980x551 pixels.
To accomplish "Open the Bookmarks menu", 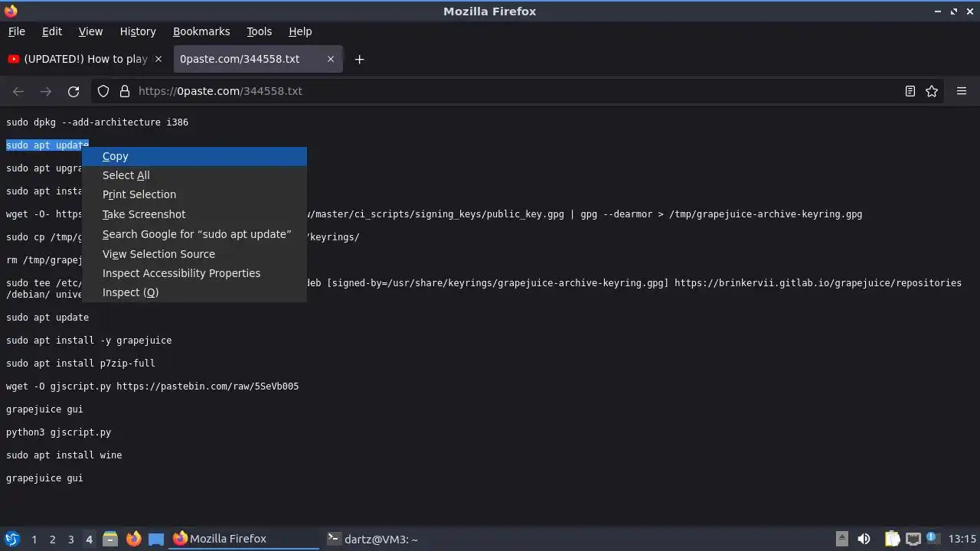I will tap(201, 31).
